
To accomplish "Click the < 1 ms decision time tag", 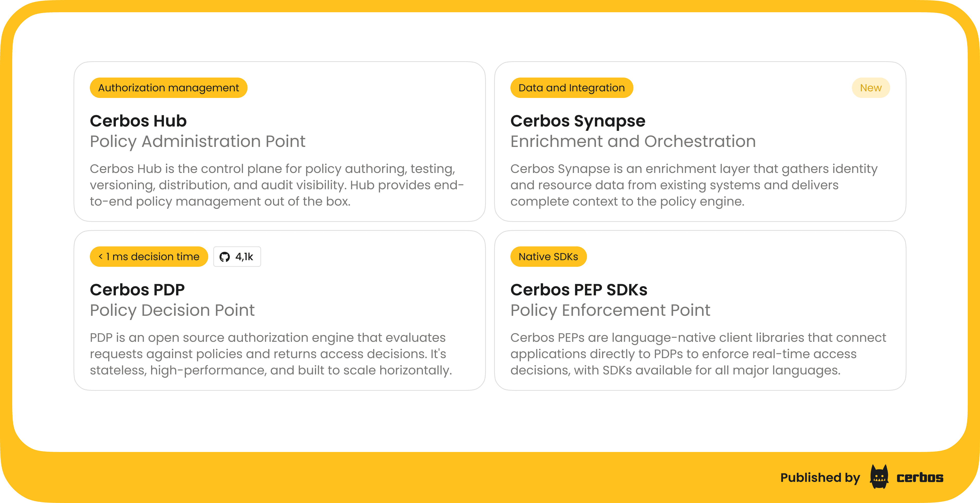I will tap(149, 257).
